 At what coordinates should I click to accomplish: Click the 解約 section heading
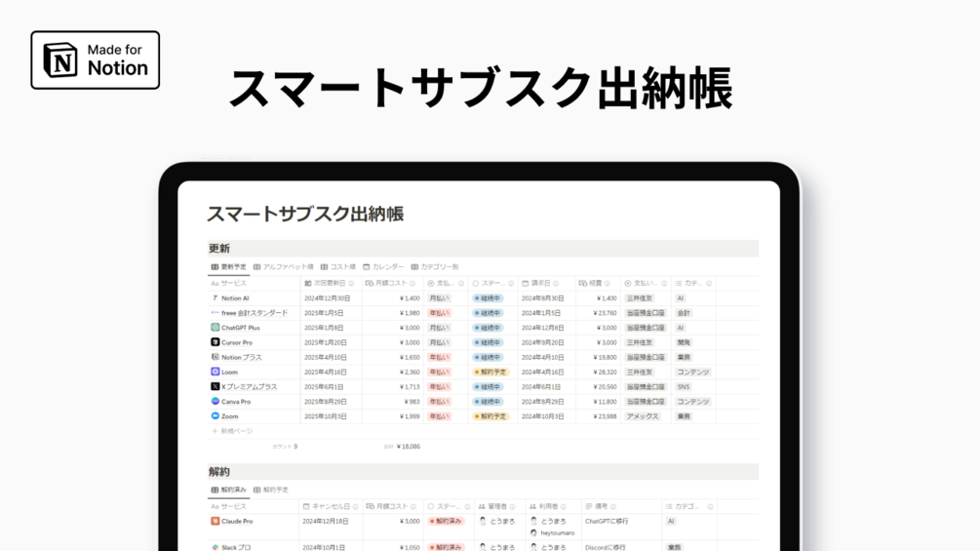point(219,472)
